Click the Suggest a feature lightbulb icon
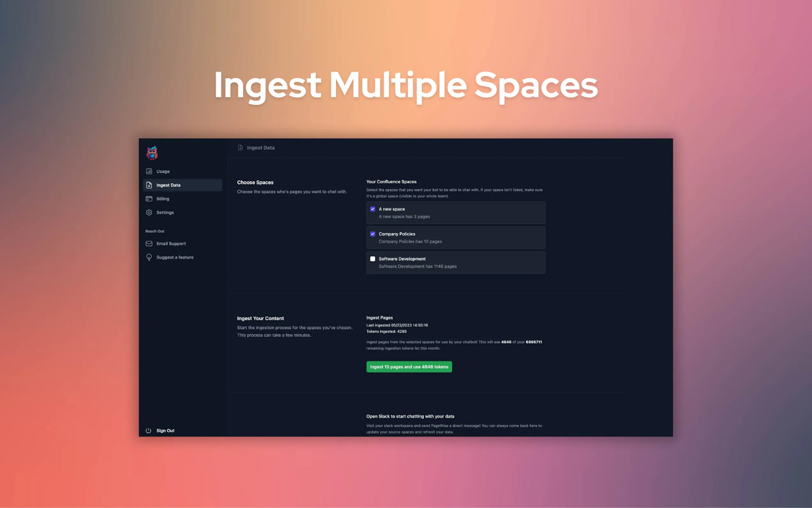 (149, 258)
